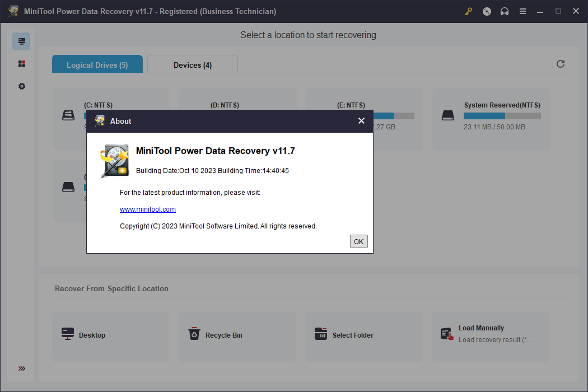The height and width of the screenshot is (392, 588).
Task: Open scan settings gear icon in sidebar
Action: (x=22, y=86)
